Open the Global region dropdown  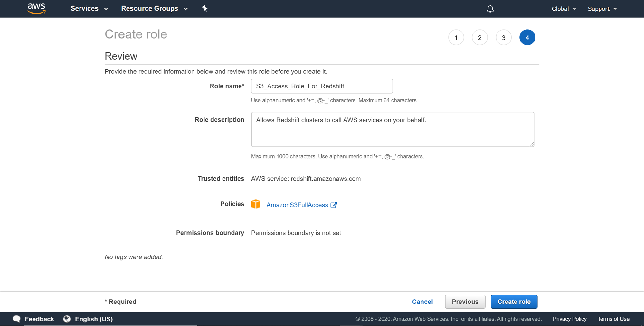click(563, 9)
